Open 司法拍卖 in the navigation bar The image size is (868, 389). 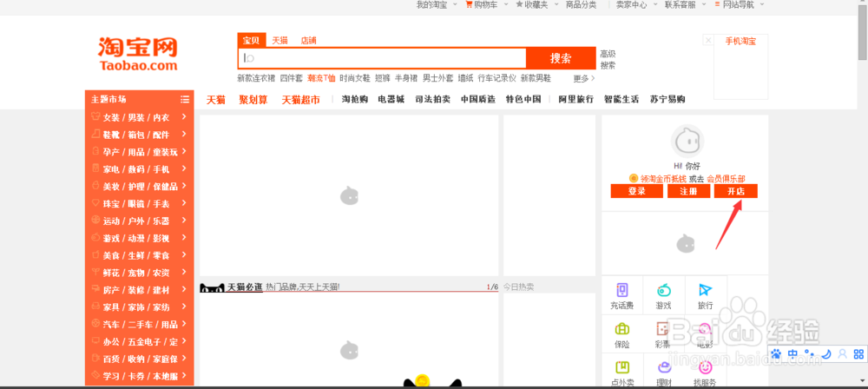pos(433,100)
